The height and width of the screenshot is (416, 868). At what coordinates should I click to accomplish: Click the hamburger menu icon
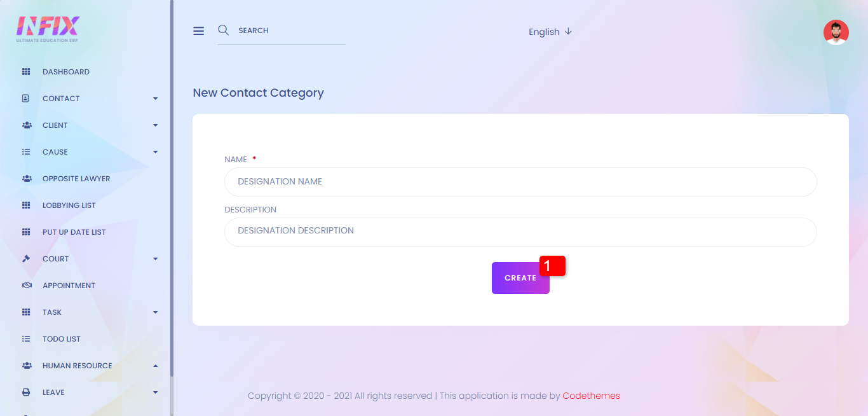[199, 31]
